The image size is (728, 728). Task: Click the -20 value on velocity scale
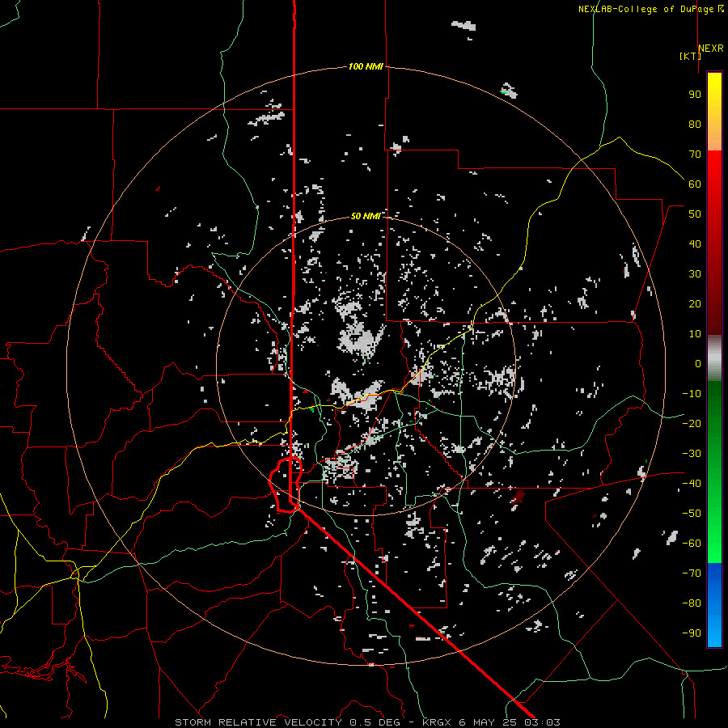click(x=692, y=423)
